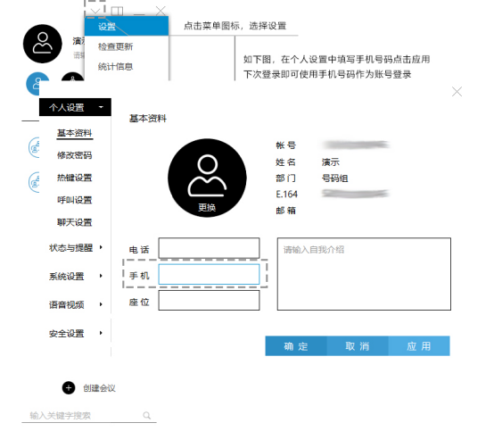This screenshot has height=448, width=494.
Task: Click the self-introduction text area
Action: pyautogui.click(x=364, y=274)
